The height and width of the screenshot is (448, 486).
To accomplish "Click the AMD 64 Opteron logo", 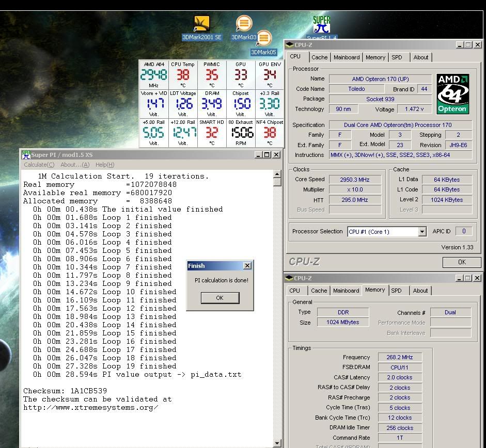I will coord(452,93).
